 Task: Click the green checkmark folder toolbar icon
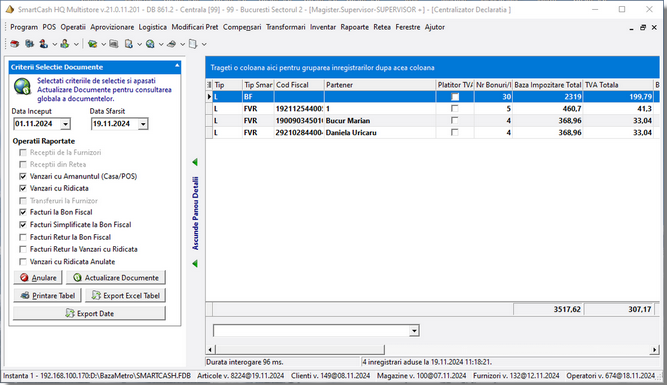tap(92, 44)
